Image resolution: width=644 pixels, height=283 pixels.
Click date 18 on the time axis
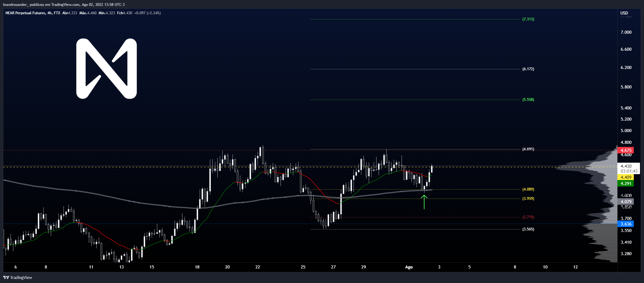tap(197, 267)
